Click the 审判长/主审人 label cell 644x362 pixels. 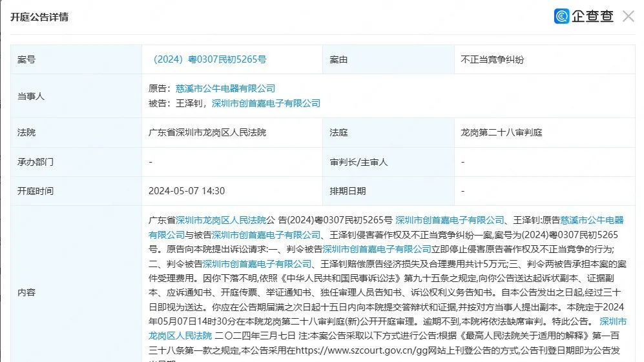click(x=389, y=162)
